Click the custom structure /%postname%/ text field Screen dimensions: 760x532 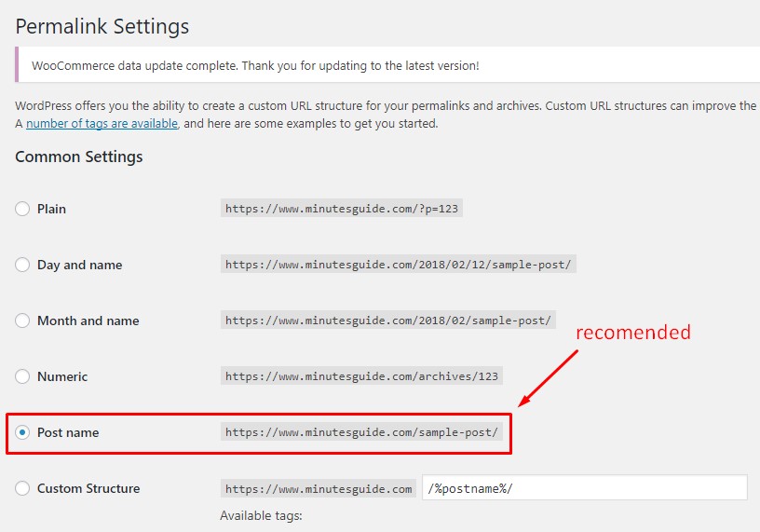585,487
